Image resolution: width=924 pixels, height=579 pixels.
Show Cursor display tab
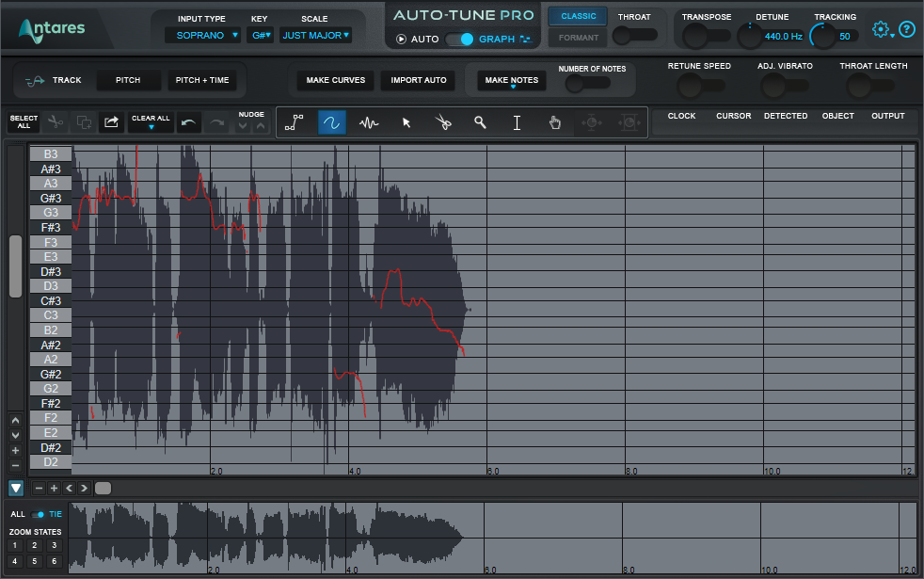734,116
